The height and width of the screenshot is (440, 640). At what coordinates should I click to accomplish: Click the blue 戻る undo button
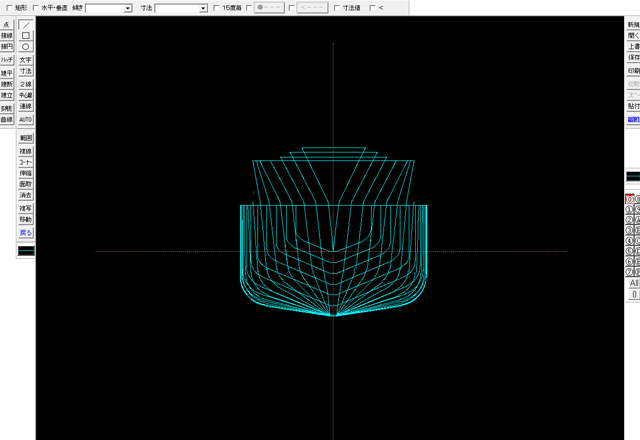pyautogui.click(x=26, y=233)
